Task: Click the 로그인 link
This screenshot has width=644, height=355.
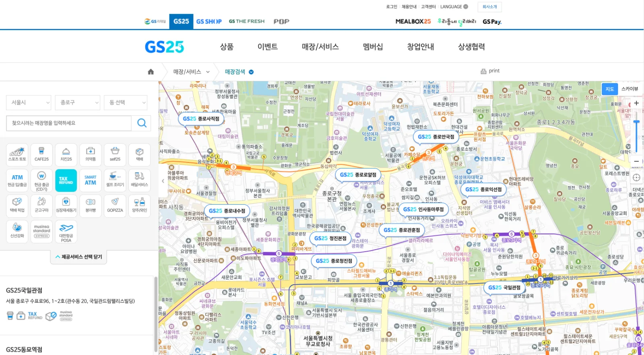Action: (392, 7)
